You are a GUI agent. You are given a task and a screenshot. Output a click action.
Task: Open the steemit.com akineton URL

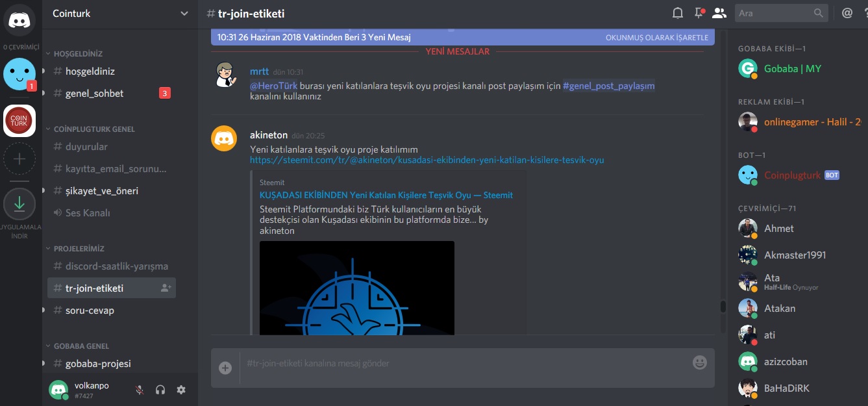click(427, 160)
